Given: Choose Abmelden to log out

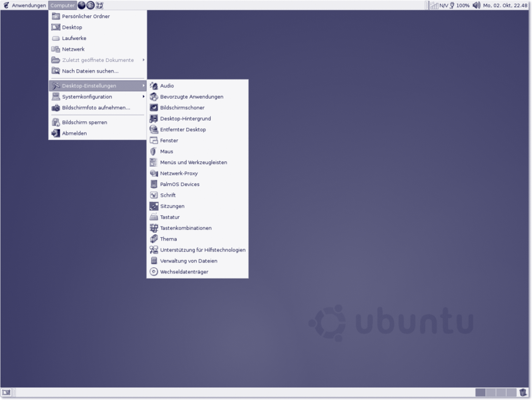Looking at the screenshot, I should point(74,133).
